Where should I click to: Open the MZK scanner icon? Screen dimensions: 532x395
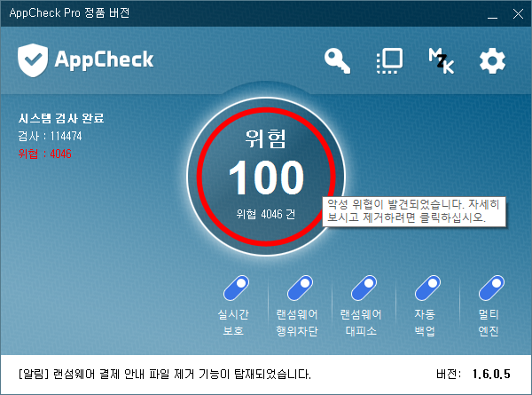441,60
